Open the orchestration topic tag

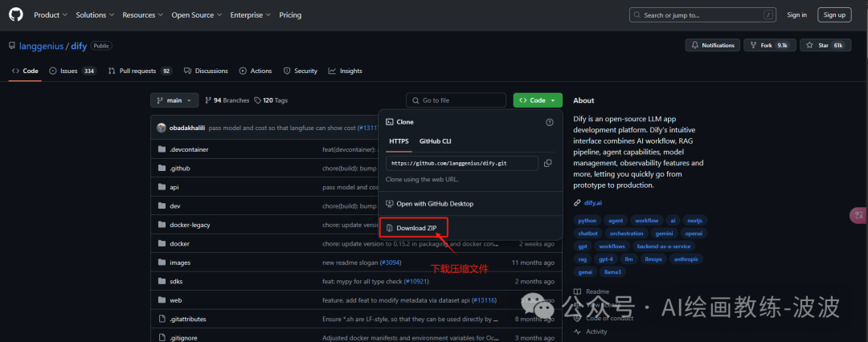[x=626, y=234]
